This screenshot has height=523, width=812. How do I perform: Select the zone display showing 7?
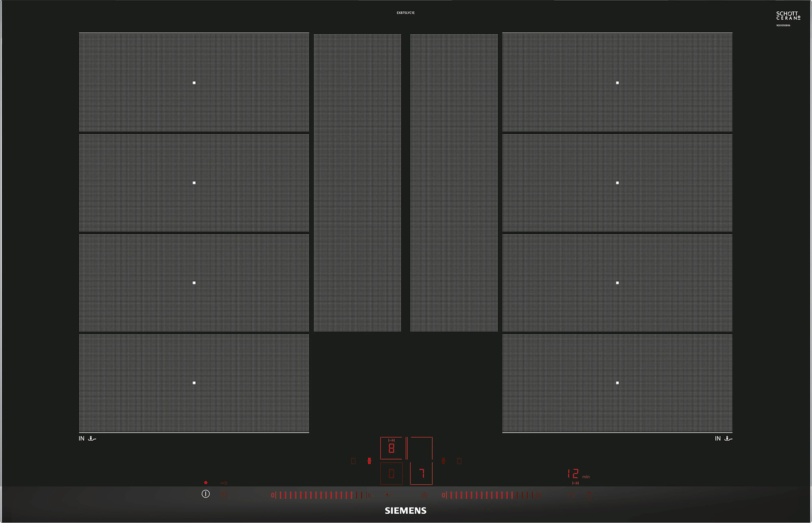pos(421,473)
